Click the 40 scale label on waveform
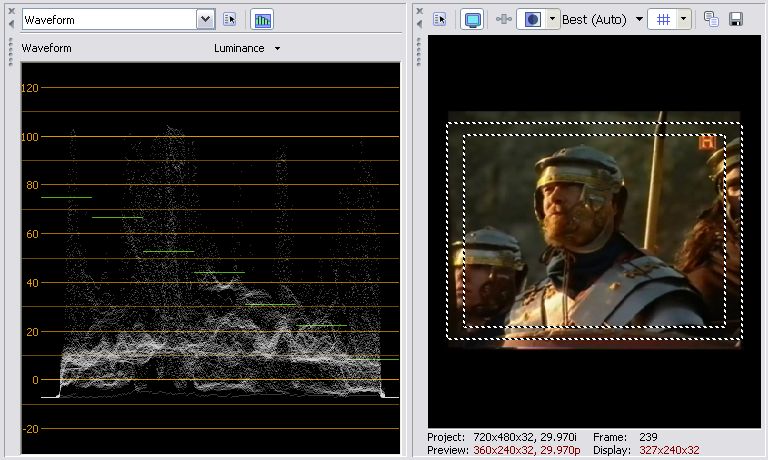 32,283
